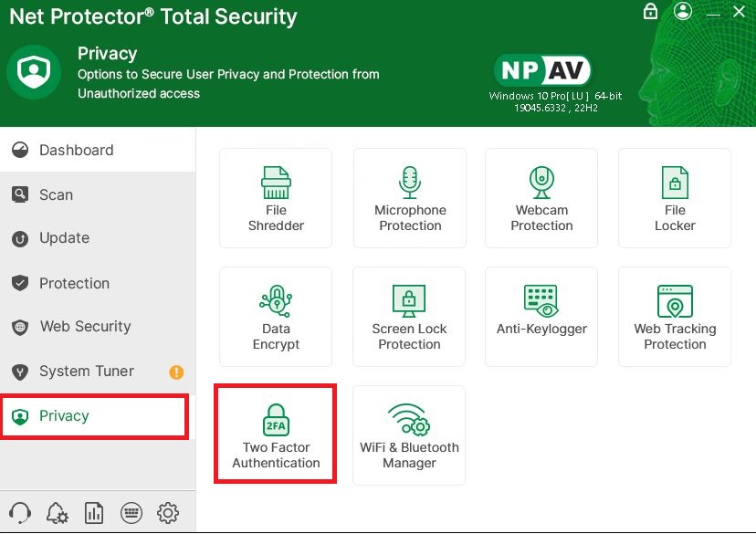Go to the Dashboard section
Viewport: 756px width, 534px height.
(77, 151)
